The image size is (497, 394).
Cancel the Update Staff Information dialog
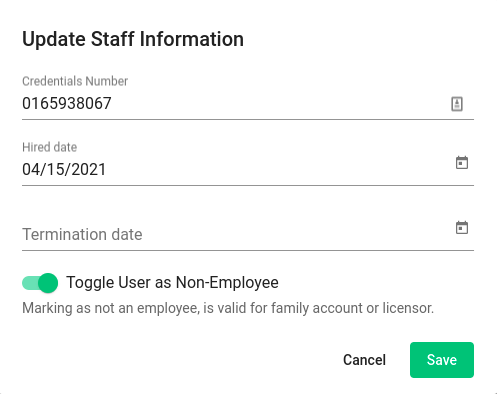coord(364,360)
